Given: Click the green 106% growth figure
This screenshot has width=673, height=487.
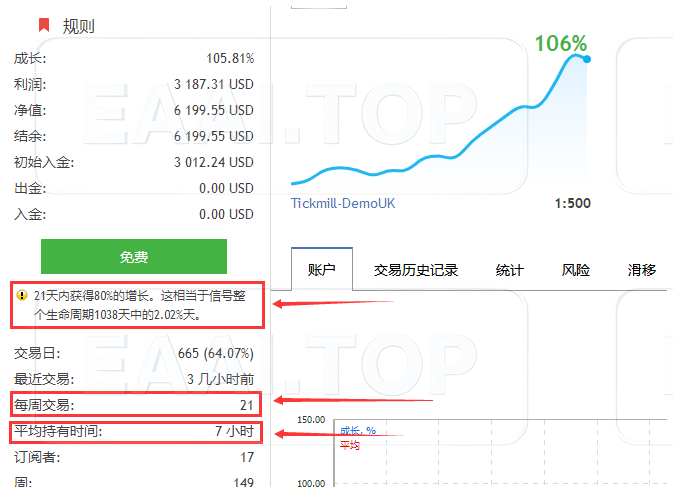Looking at the screenshot, I should (x=560, y=44).
